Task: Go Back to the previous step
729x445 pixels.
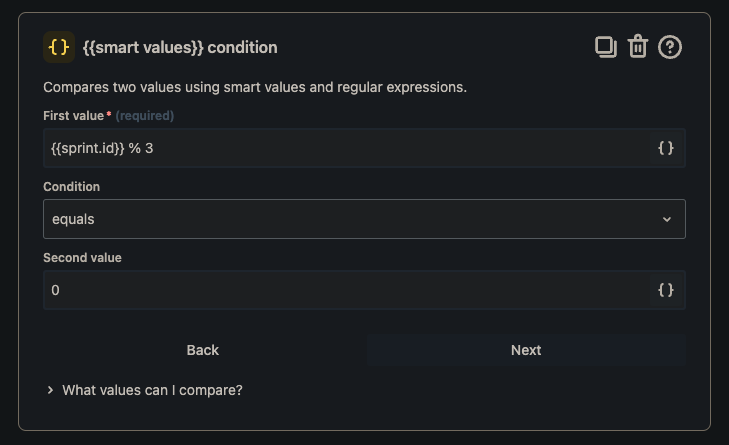Action: pyautogui.click(x=203, y=350)
